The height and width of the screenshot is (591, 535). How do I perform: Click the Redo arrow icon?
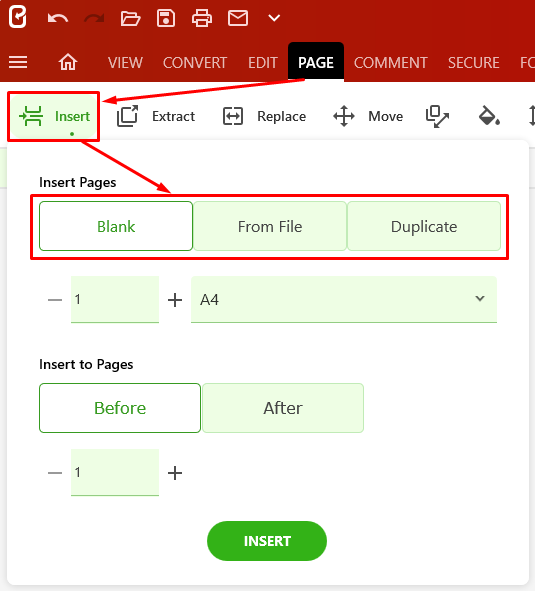[94, 18]
